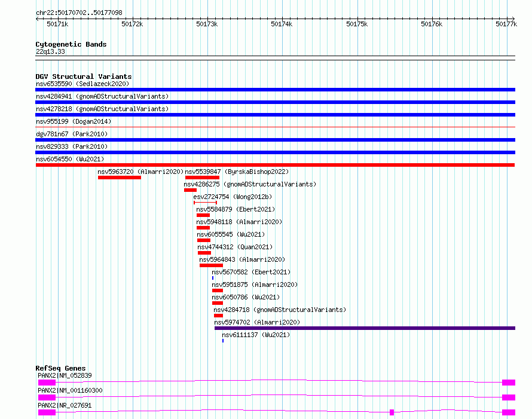Click the red bar under nsv5948118
The height and width of the screenshot is (419, 532).
[x=203, y=228]
